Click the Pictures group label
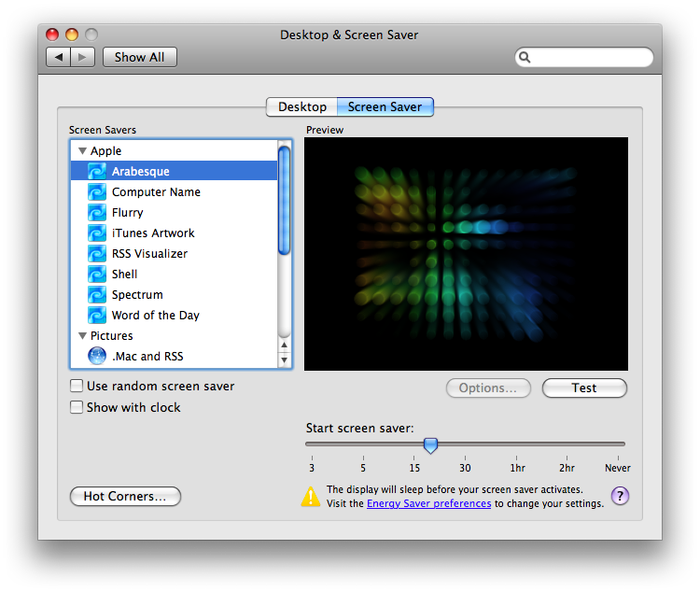This screenshot has width=700, height=592. pos(112,335)
